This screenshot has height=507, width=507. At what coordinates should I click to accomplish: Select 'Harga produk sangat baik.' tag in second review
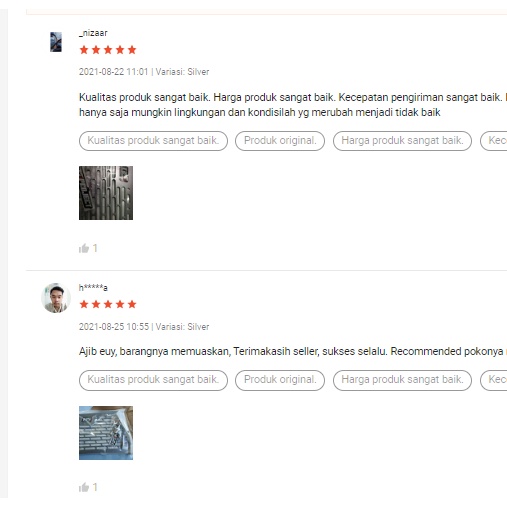coord(402,380)
